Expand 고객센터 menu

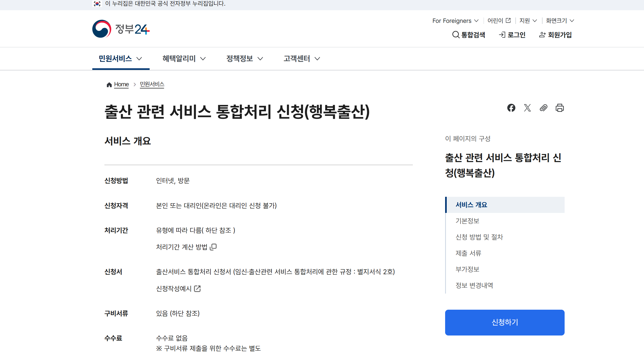coord(301,59)
